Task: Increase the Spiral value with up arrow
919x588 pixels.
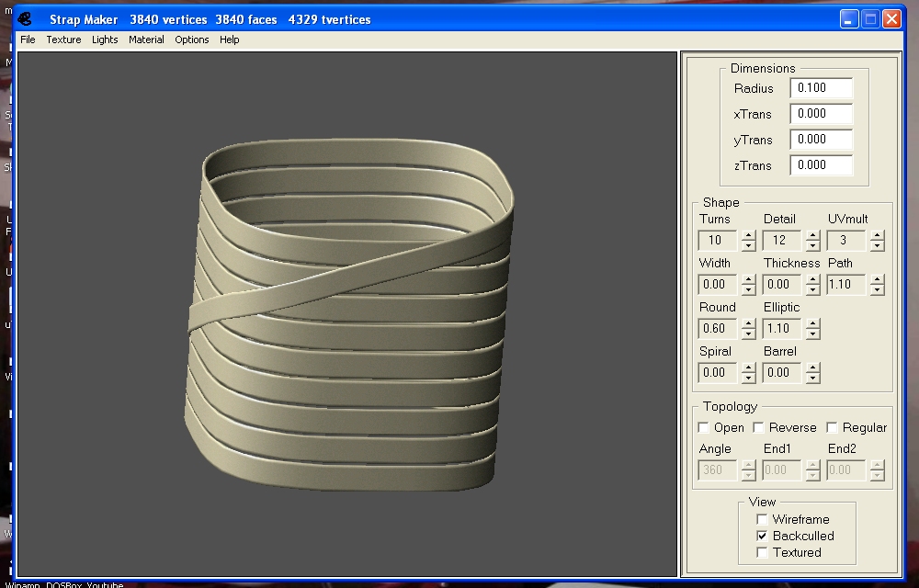Action: [748, 367]
